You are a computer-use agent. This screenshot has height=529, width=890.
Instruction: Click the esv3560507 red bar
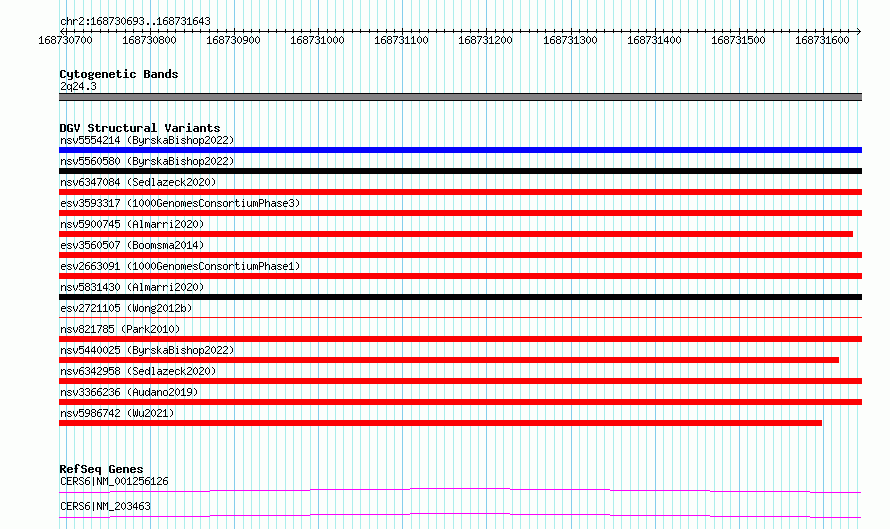pos(460,255)
